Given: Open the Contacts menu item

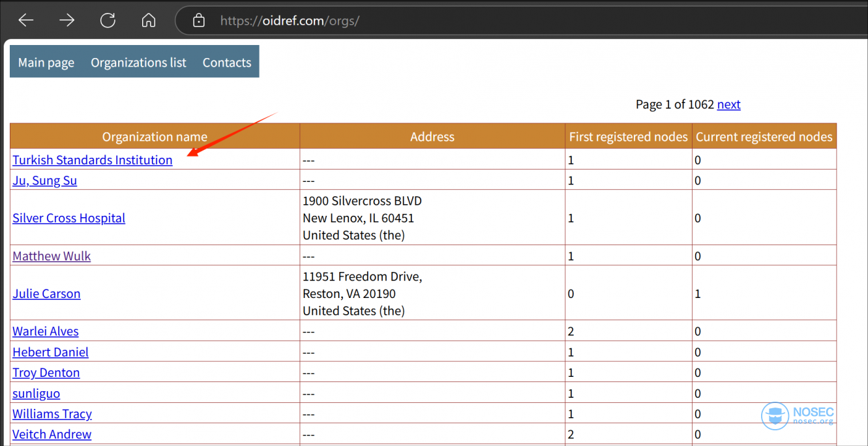Looking at the screenshot, I should click(227, 63).
